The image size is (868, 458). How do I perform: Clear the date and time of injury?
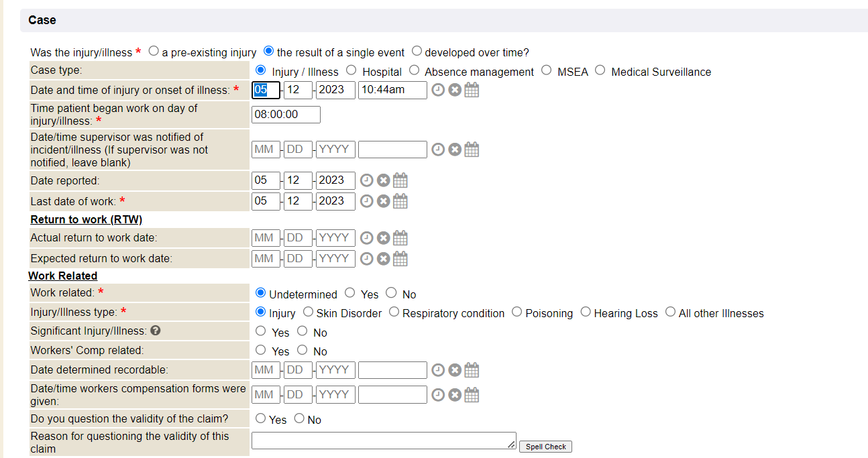point(455,90)
